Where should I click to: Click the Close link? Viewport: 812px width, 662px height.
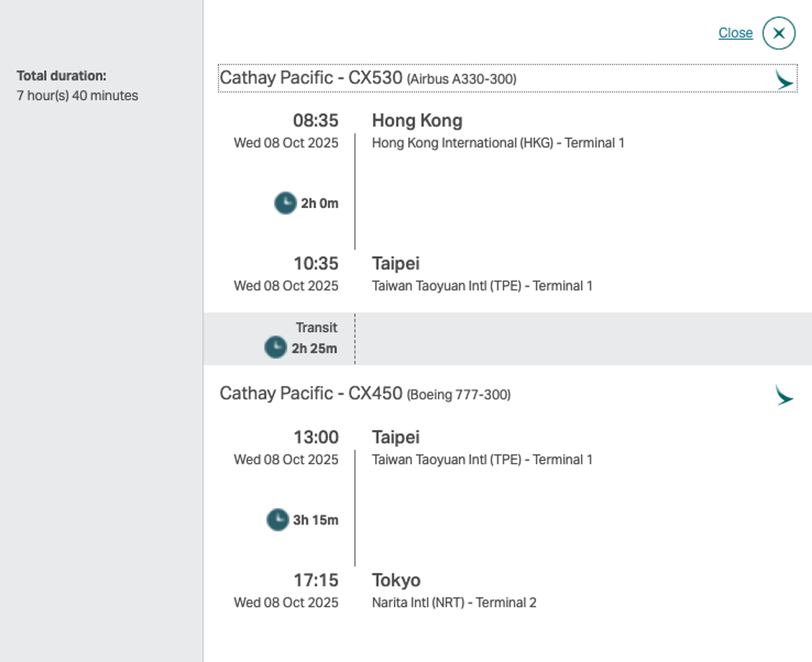735,33
